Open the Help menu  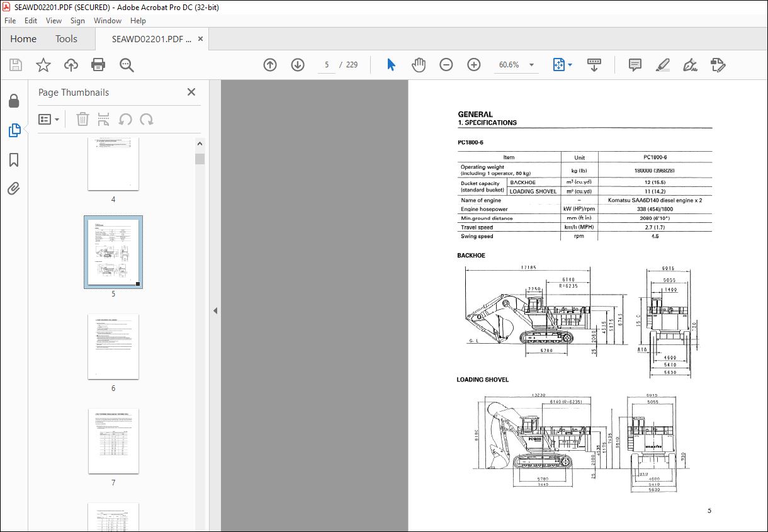138,21
